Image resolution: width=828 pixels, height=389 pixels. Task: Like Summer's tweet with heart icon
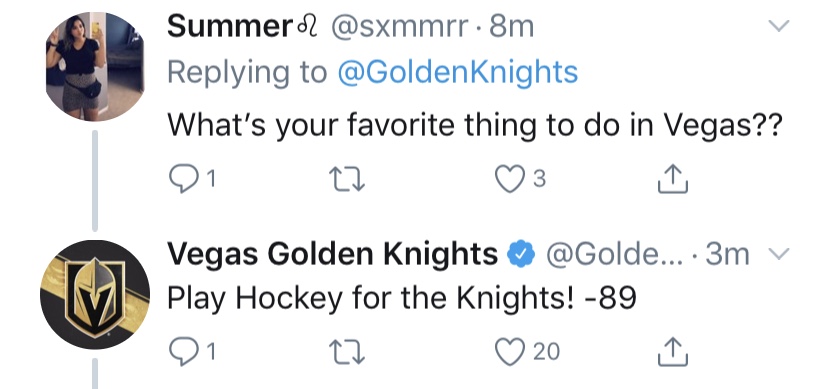pyautogui.click(x=509, y=180)
